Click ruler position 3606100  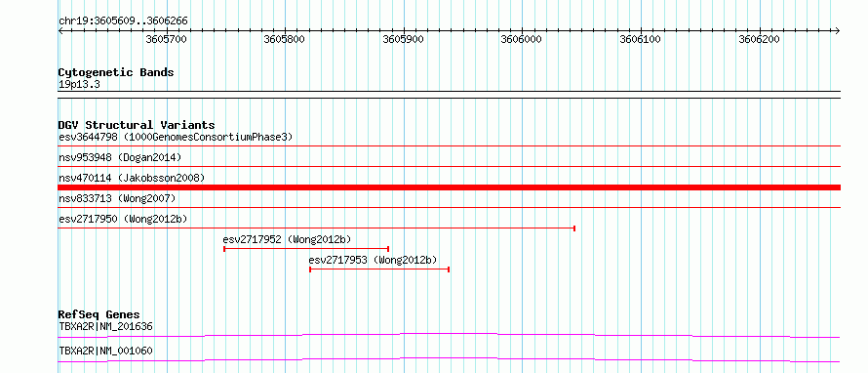pos(641,39)
